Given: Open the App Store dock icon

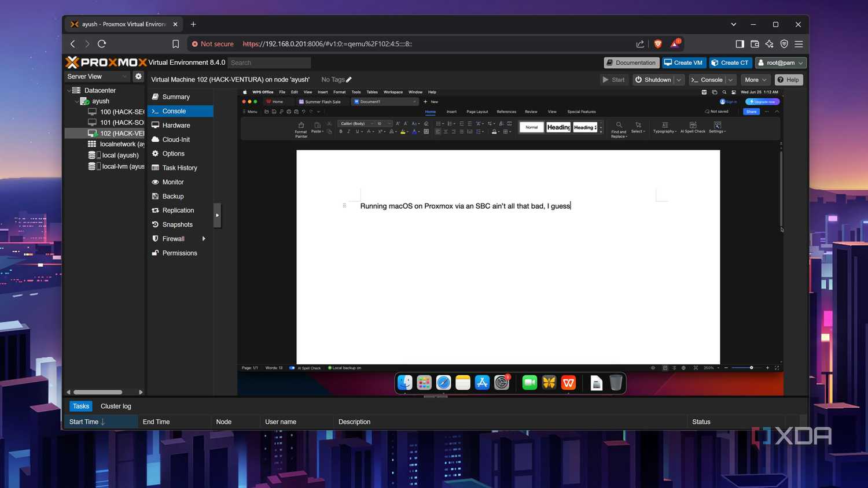Looking at the screenshot, I should tap(482, 382).
